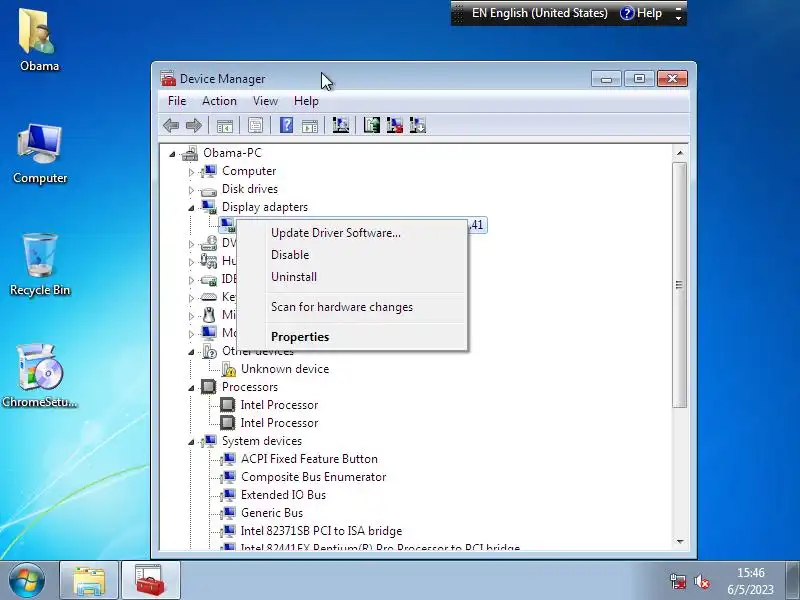Click the Update Driver Software toolbar icon
800x600 pixels.
click(x=371, y=125)
